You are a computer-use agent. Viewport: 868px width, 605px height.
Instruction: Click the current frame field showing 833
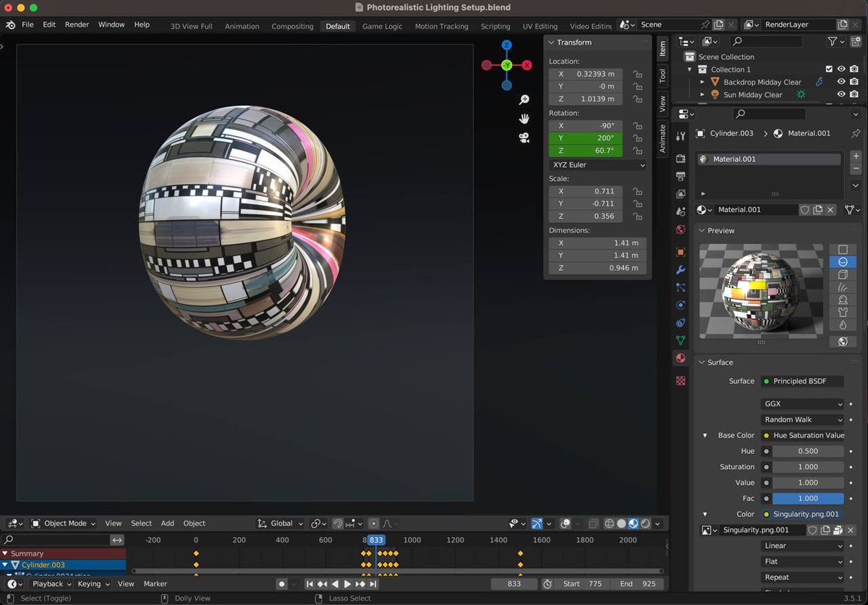pyautogui.click(x=514, y=584)
